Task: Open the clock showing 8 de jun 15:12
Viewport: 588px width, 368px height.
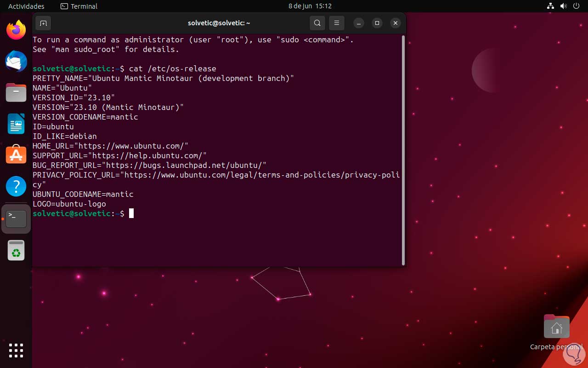Action: pyautogui.click(x=310, y=6)
